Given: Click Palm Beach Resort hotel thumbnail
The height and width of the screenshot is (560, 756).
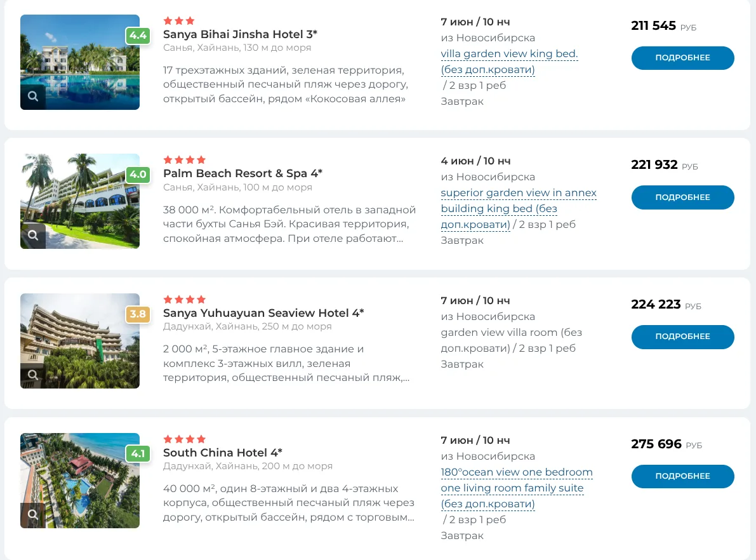Looking at the screenshot, I should click(80, 202).
